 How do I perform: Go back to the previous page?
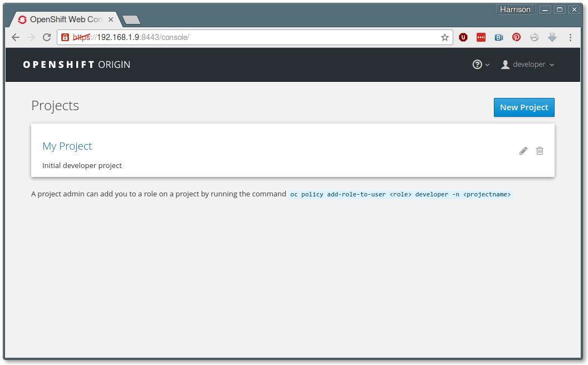pyautogui.click(x=16, y=37)
